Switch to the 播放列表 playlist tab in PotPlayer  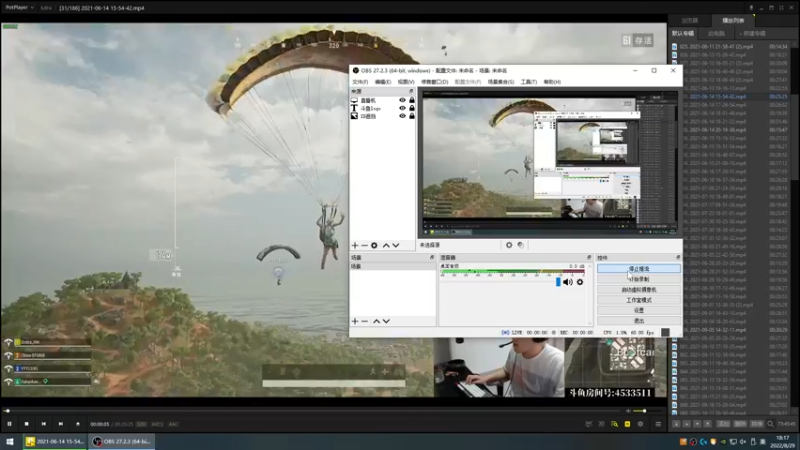pos(733,20)
